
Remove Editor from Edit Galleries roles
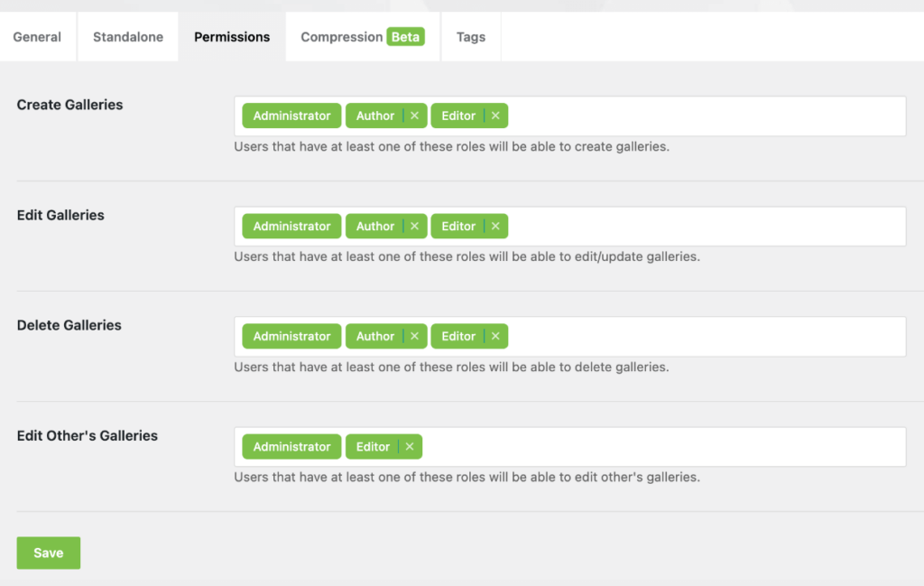pos(495,226)
